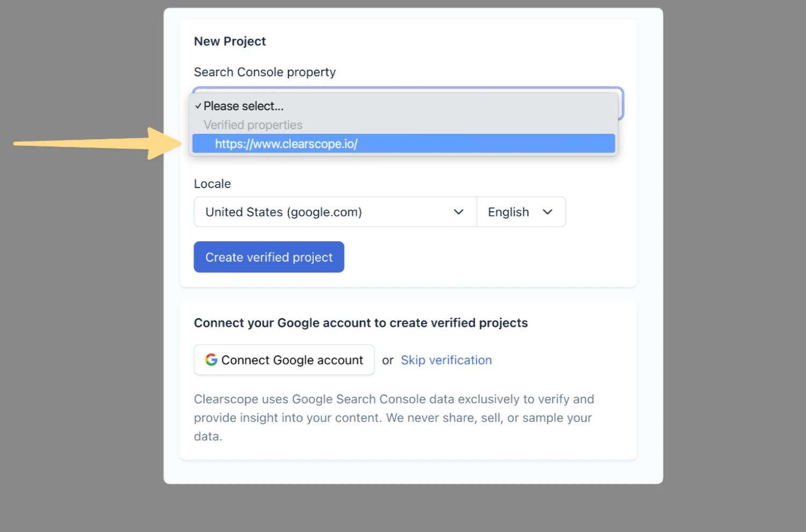Follow the Skip verification link

click(446, 360)
